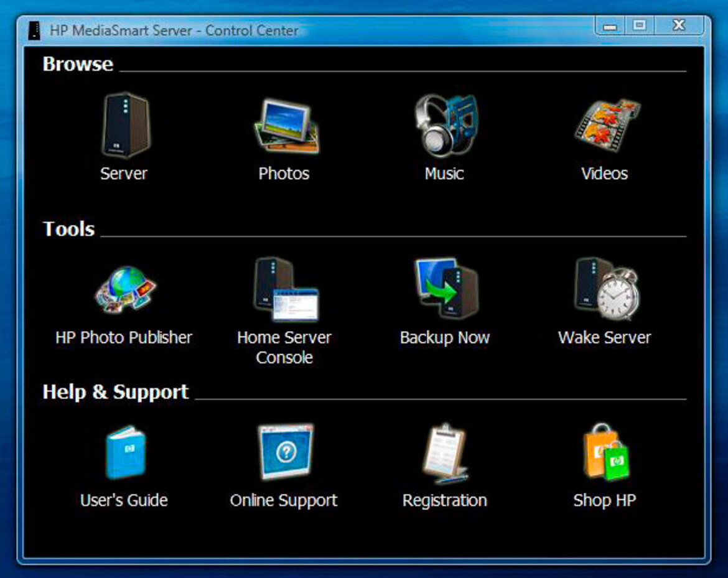Click the "Server" text label
The width and height of the screenshot is (728, 578).
pyautogui.click(x=123, y=174)
